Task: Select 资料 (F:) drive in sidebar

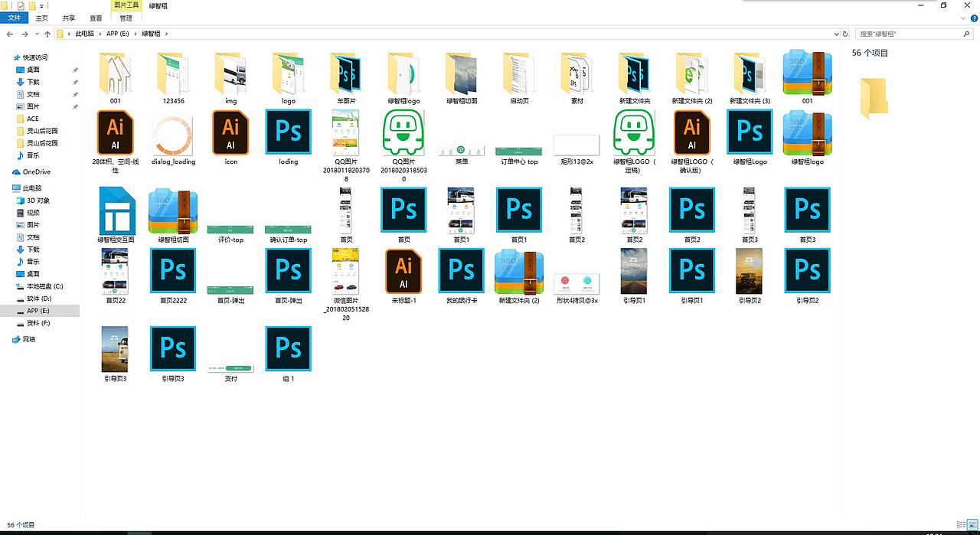Action: pyautogui.click(x=33, y=323)
